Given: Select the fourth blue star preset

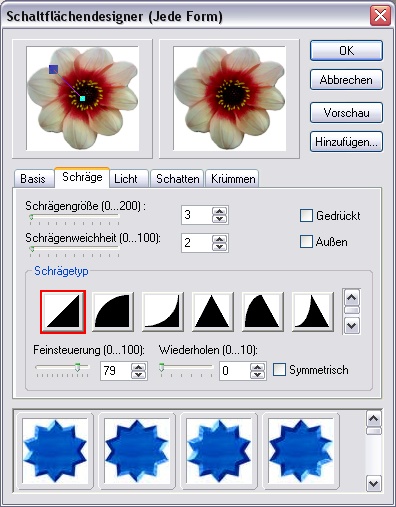Looking at the screenshot, I should (301, 451).
